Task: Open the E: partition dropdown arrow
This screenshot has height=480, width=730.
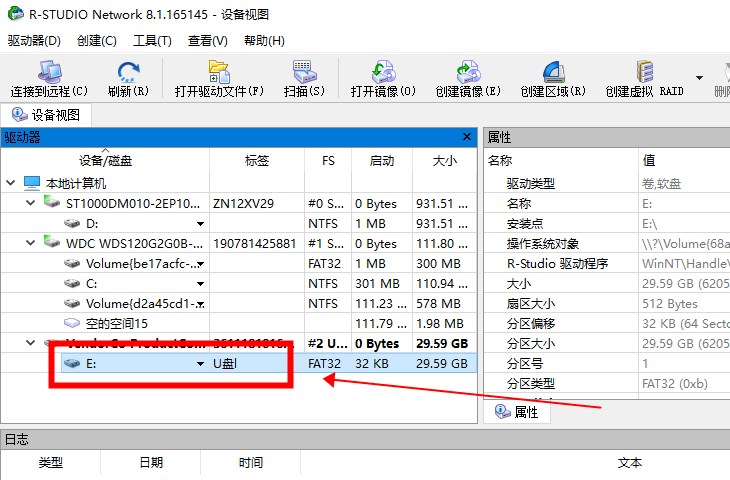Action: [201, 364]
